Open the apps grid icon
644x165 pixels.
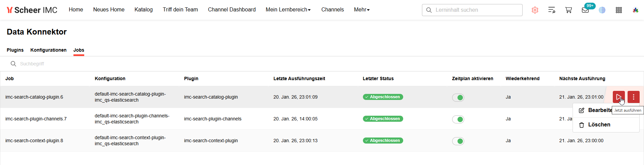[x=619, y=10]
